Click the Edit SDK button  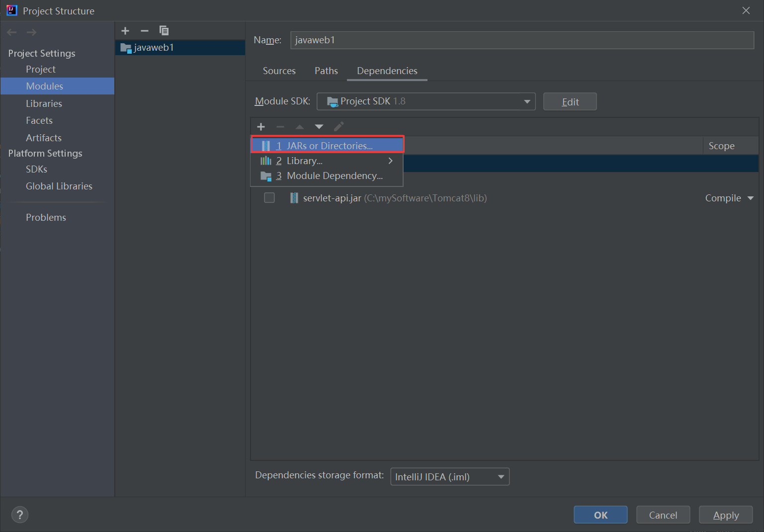[x=570, y=101]
